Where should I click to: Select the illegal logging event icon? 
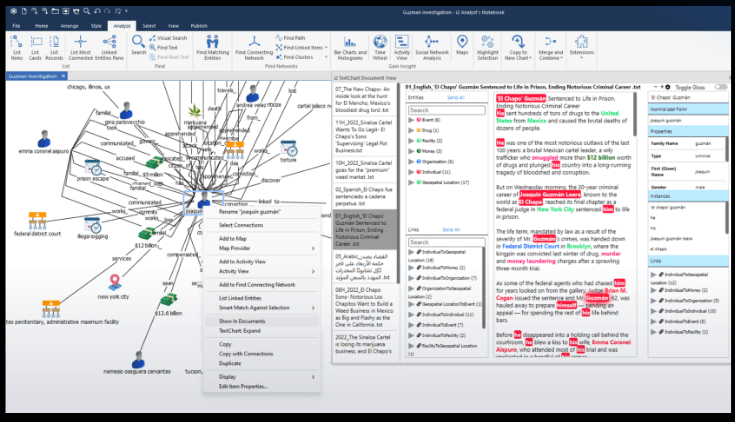93,225
